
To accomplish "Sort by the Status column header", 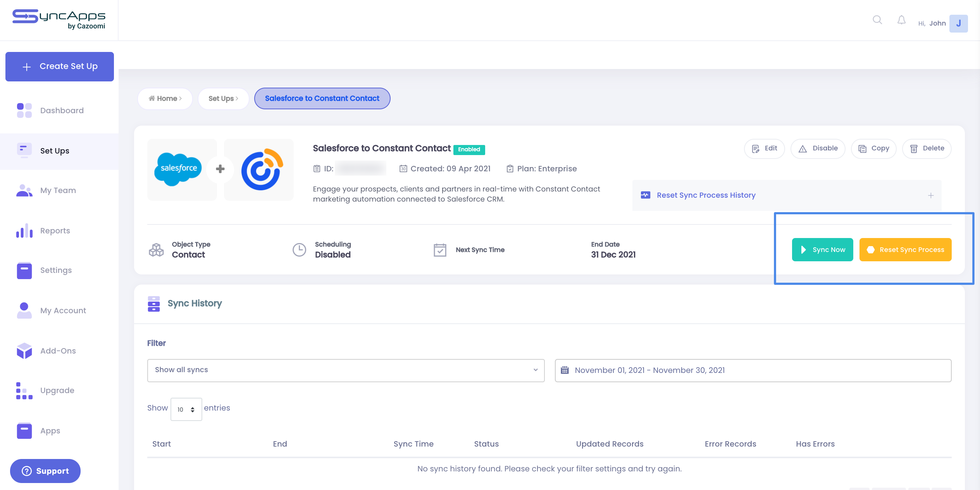I will [x=486, y=444].
